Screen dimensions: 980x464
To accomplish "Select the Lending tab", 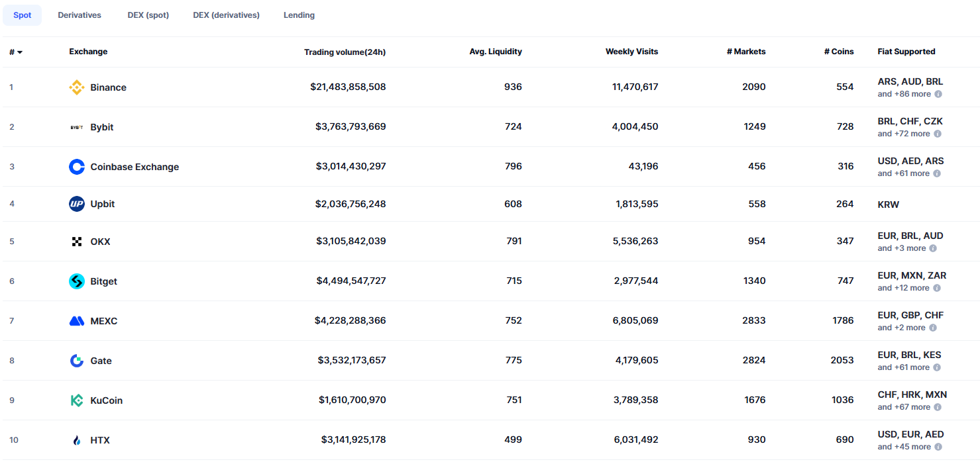I will (x=299, y=15).
